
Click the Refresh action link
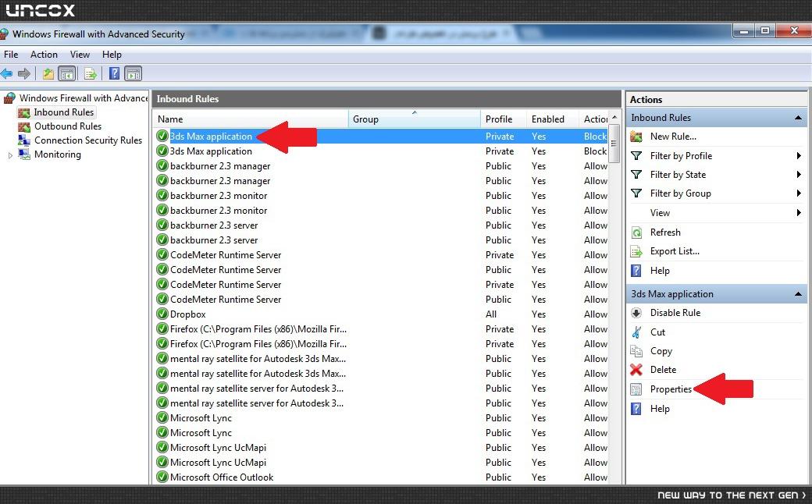[x=665, y=232]
